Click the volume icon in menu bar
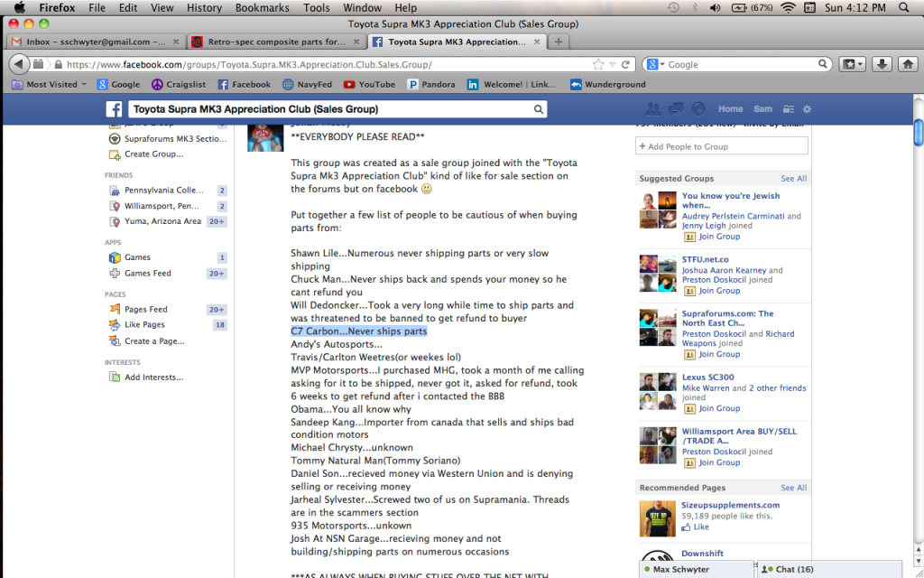 [x=715, y=7]
